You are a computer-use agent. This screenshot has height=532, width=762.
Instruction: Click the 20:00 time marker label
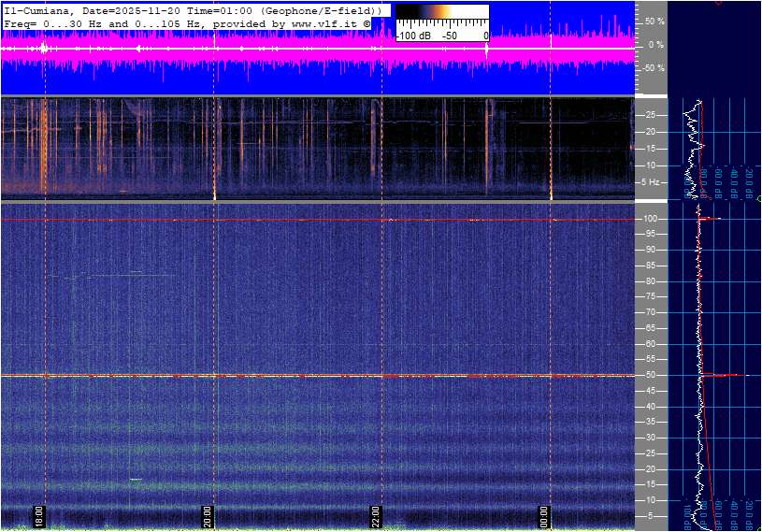pyautogui.click(x=208, y=516)
